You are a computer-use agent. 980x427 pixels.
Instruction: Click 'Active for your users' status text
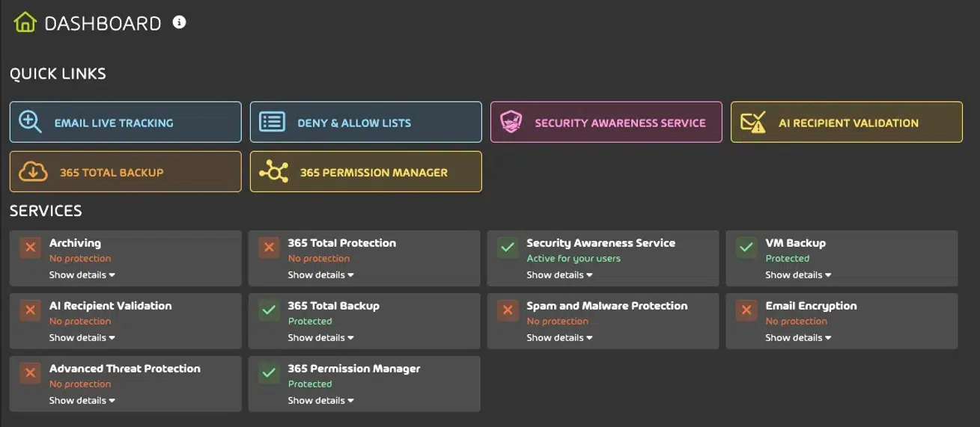573,259
